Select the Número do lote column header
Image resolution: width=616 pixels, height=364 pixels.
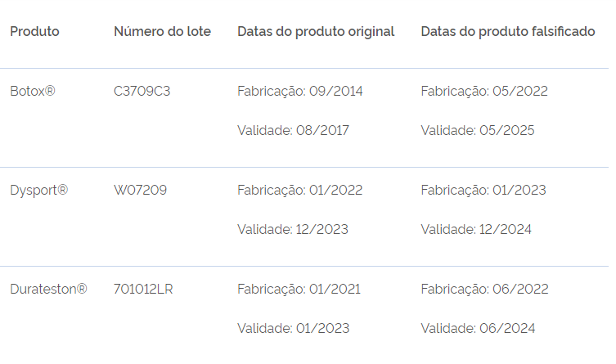162,31
